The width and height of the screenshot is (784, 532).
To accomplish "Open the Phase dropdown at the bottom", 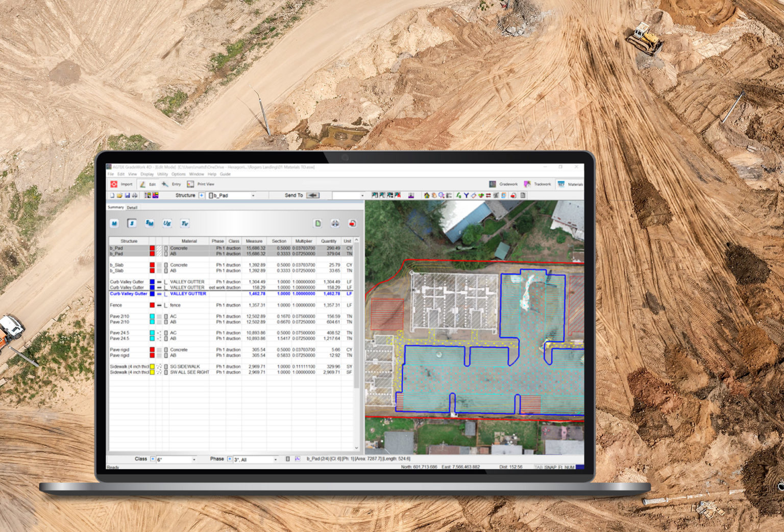I will click(x=275, y=460).
